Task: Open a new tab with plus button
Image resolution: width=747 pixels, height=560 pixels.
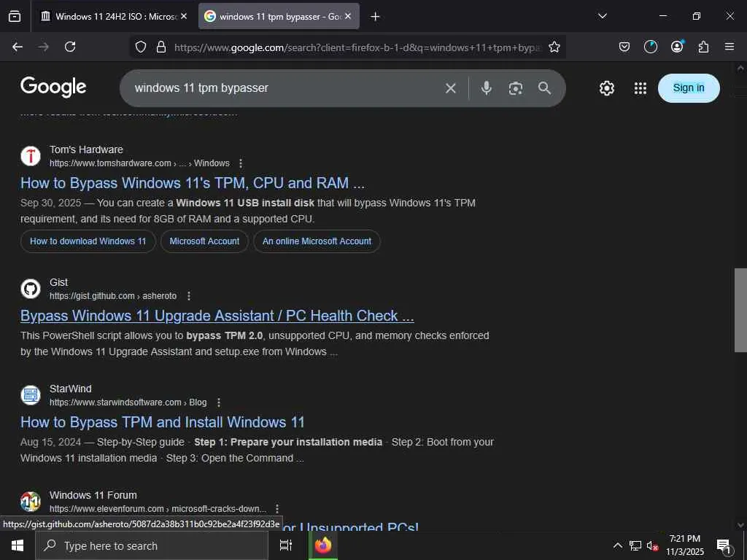Action: tap(376, 17)
